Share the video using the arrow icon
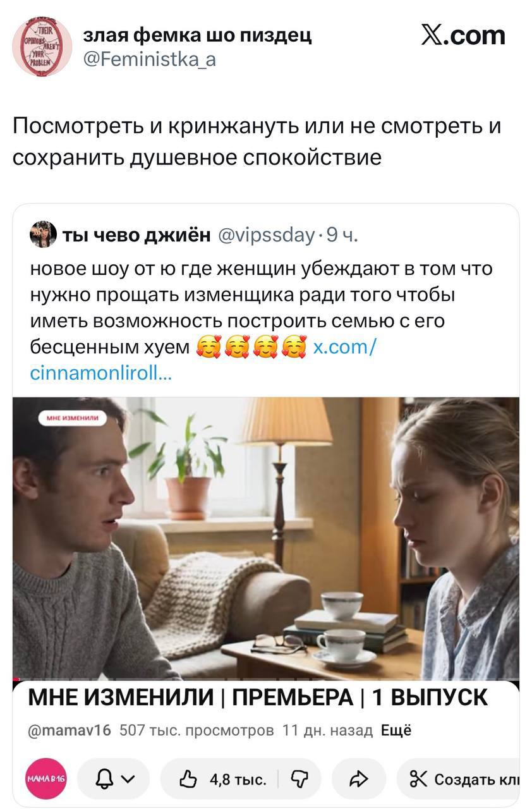 358,779
